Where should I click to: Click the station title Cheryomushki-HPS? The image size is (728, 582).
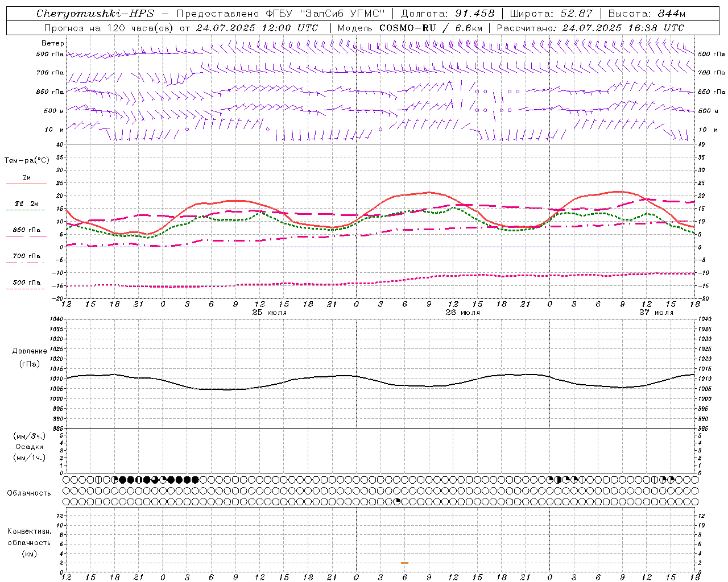(x=94, y=14)
